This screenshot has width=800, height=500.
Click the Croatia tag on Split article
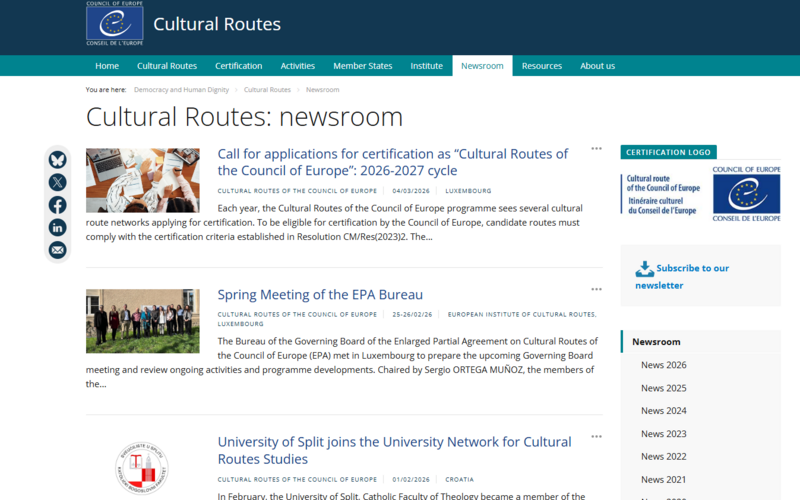(x=459, y=480)
